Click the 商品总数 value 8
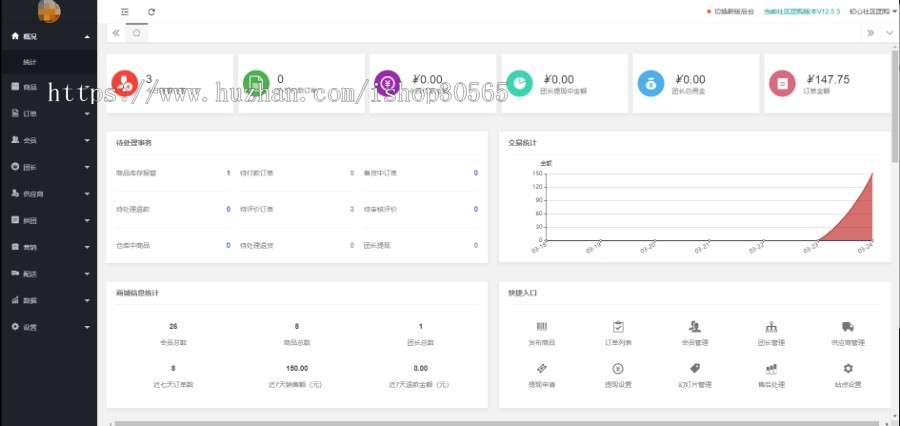The width and height of the screenshot is (900, 426). [x=297, y=327]
